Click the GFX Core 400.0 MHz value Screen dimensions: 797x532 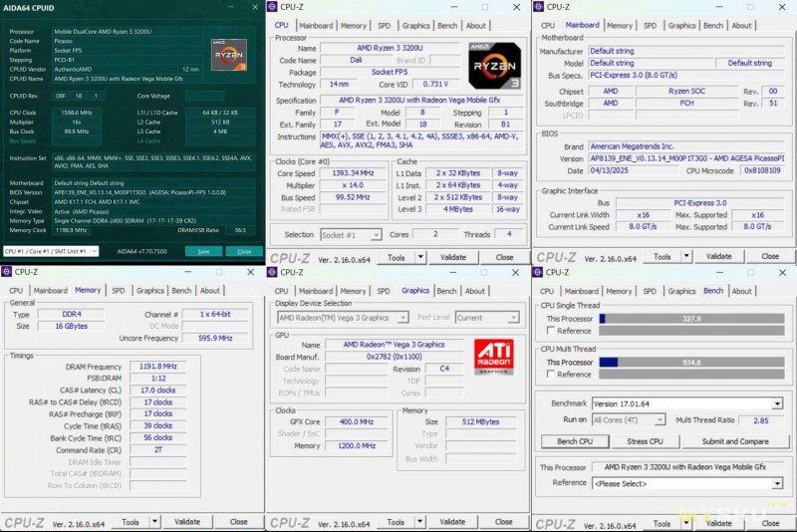click(357, 421)
